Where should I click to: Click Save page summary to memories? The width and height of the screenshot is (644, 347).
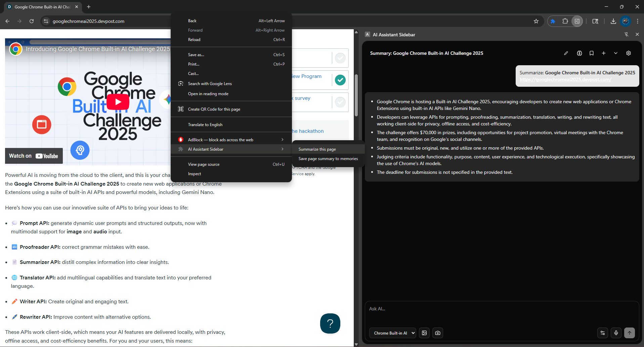328,159
